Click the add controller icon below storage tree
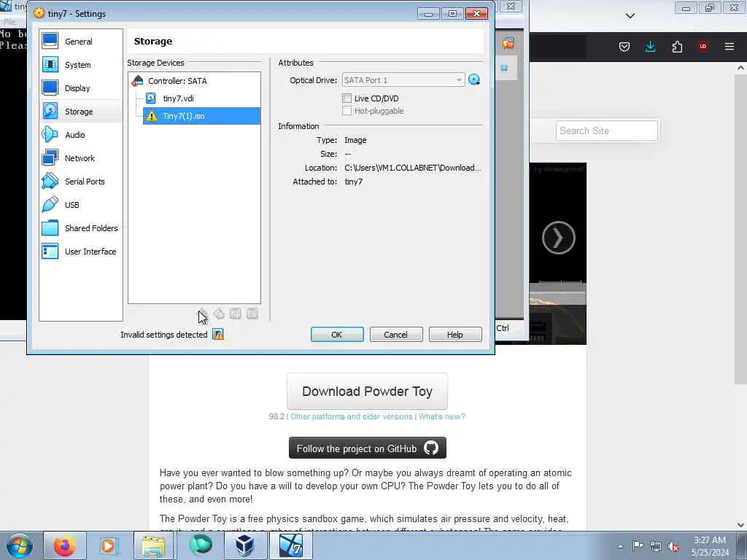747x560 pixels. pyautogui.click(x=203, y=314)
